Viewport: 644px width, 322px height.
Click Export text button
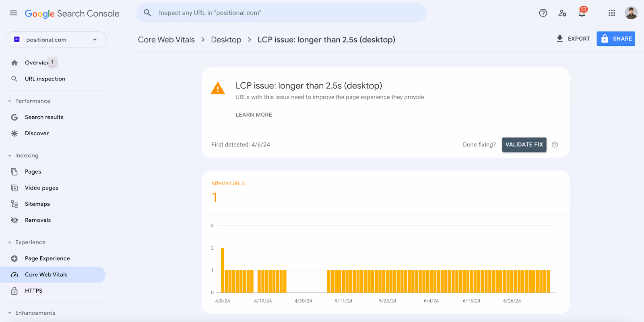579,39
